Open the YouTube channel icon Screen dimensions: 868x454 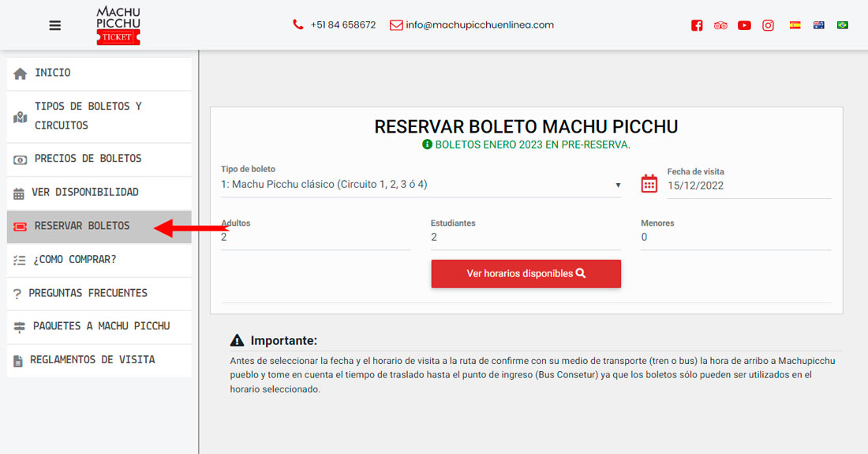pos(744,25)
